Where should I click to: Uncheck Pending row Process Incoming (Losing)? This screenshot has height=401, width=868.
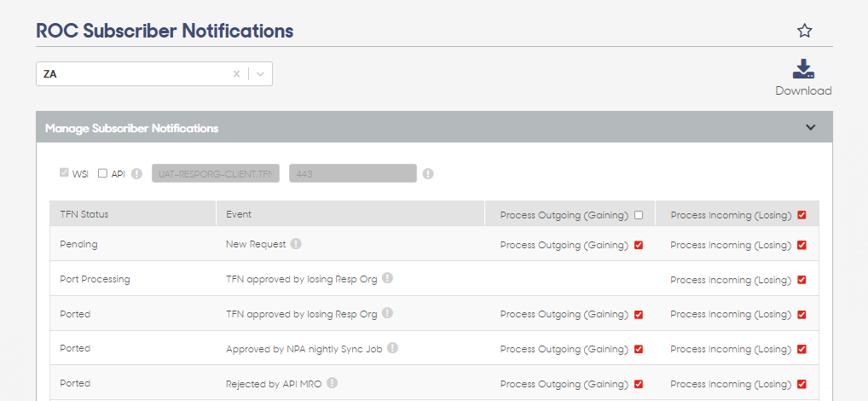pyautogui.click(x=801, y=245)
